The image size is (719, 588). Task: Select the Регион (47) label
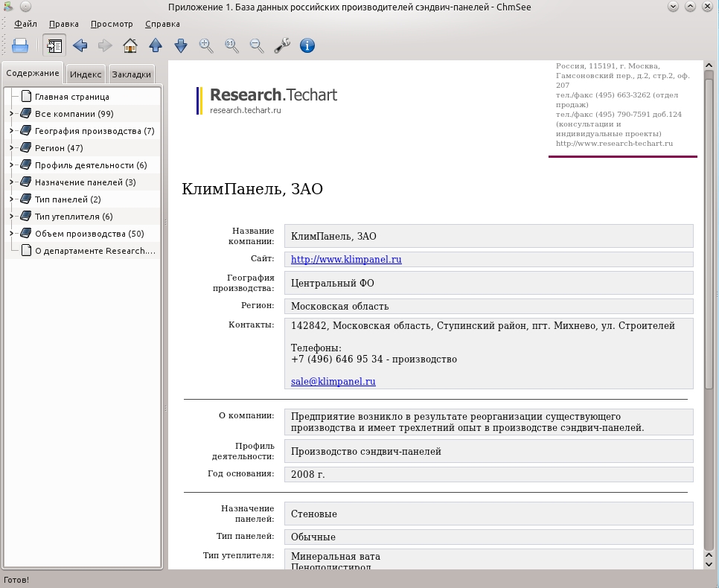coord(59,148)
